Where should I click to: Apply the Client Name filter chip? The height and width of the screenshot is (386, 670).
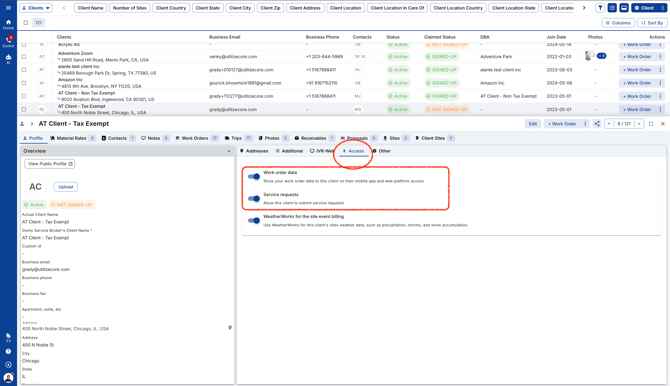[91, 8]
